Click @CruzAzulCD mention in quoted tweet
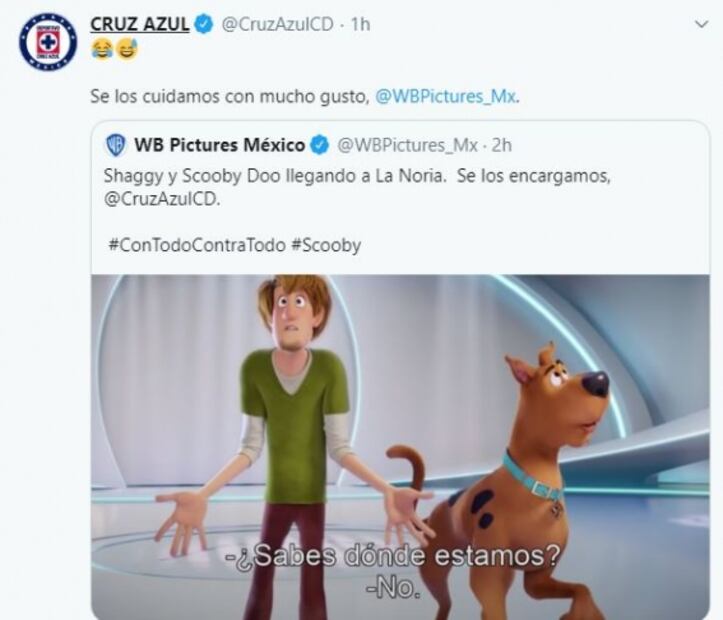The image size is (723, 620). click(x=160, y=200)
